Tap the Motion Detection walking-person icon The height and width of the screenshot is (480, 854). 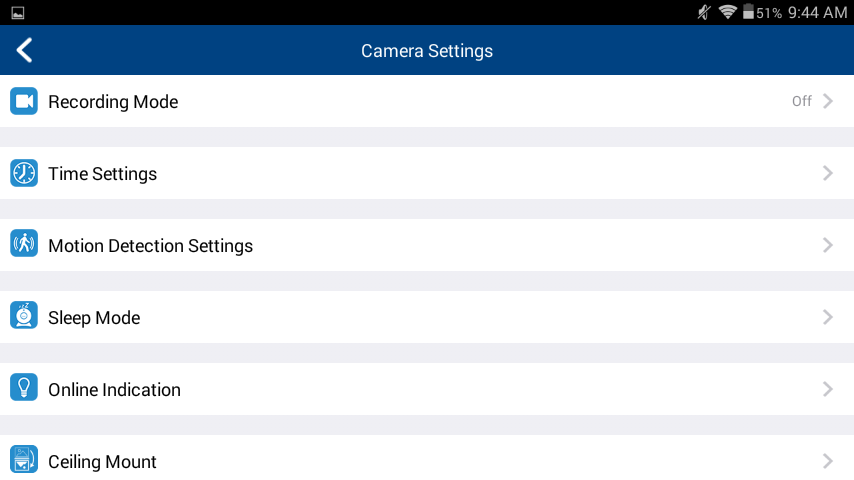(x=24, y=244)
